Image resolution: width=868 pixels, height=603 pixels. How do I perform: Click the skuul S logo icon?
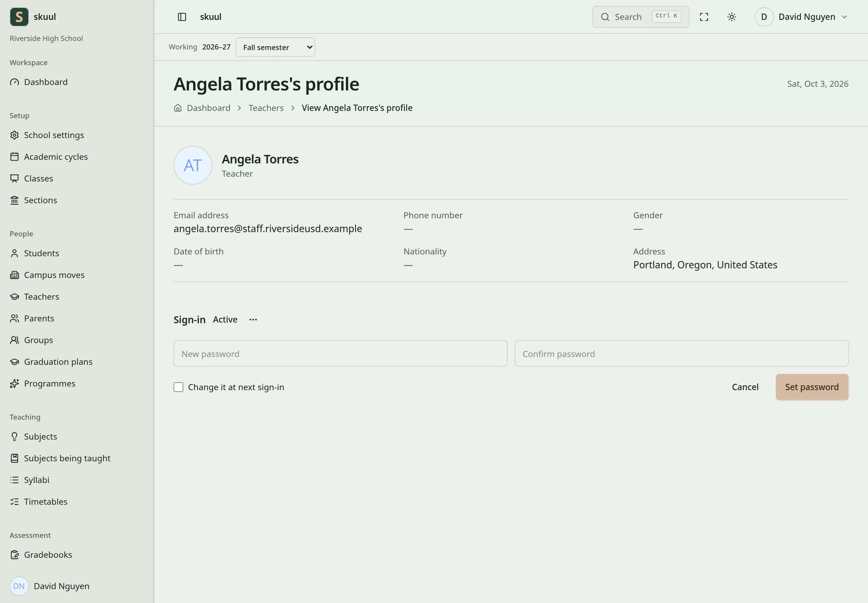(x=19, y=17)
